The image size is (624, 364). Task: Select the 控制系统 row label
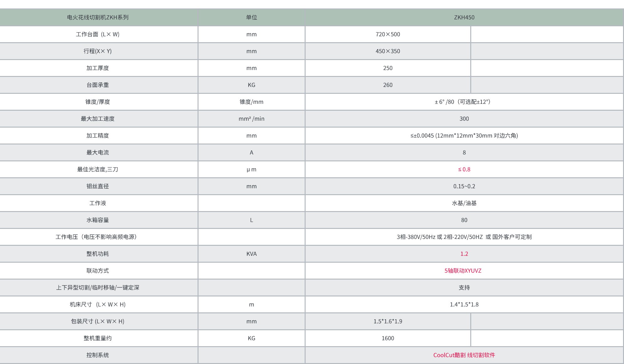(98, 355)
